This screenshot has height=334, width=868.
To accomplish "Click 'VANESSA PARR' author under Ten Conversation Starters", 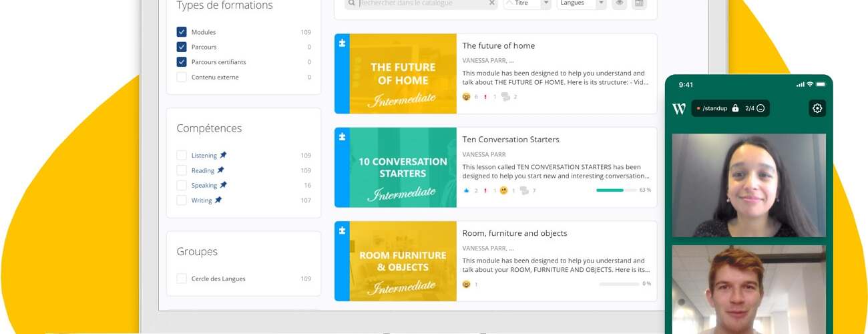I will pos(484,154).
